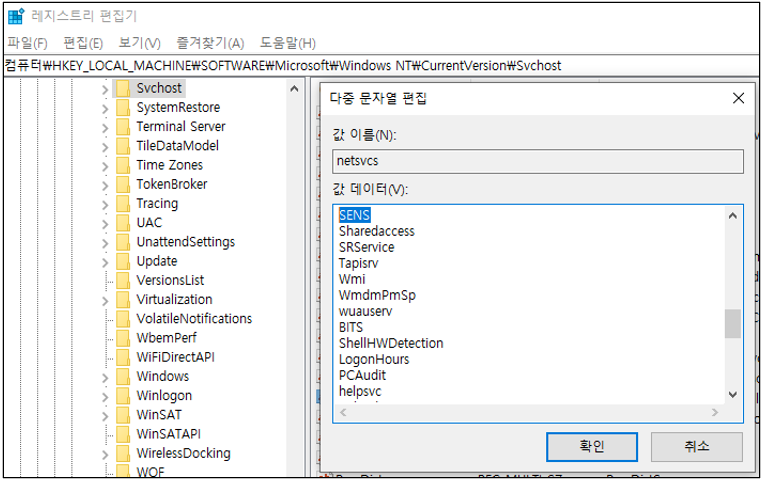Viewport: 764px width, 482px height.
Task: Expand the SystemRestore tree node
Action: [105, 108]
